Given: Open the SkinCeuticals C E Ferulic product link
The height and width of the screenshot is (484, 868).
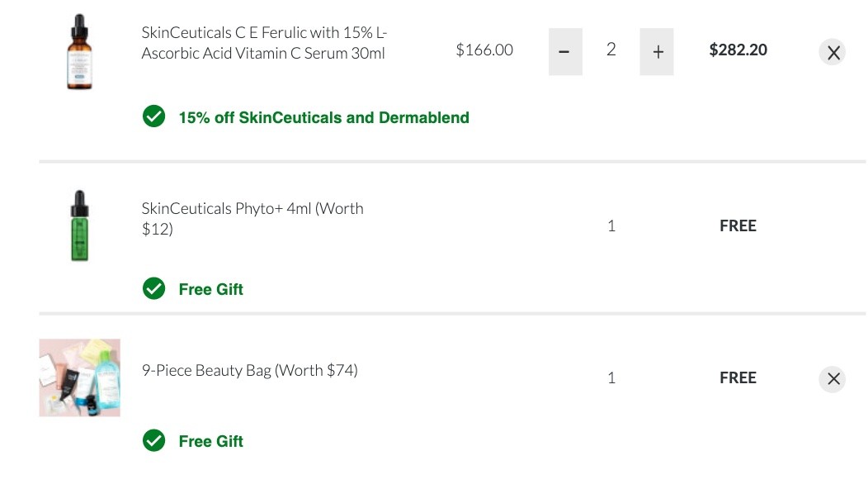Looking at the screenshot, I should point(266,41).
